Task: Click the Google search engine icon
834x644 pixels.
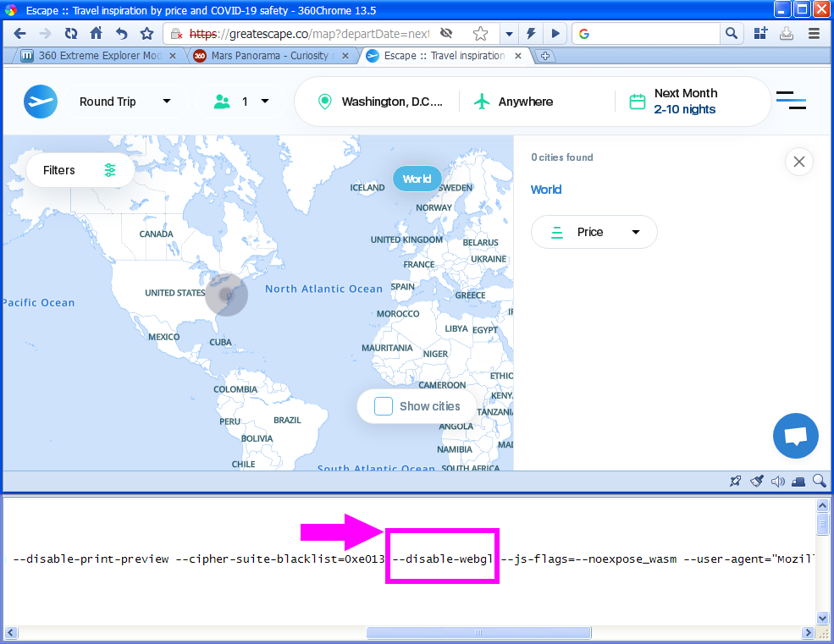Action: (x=584, y=34)
